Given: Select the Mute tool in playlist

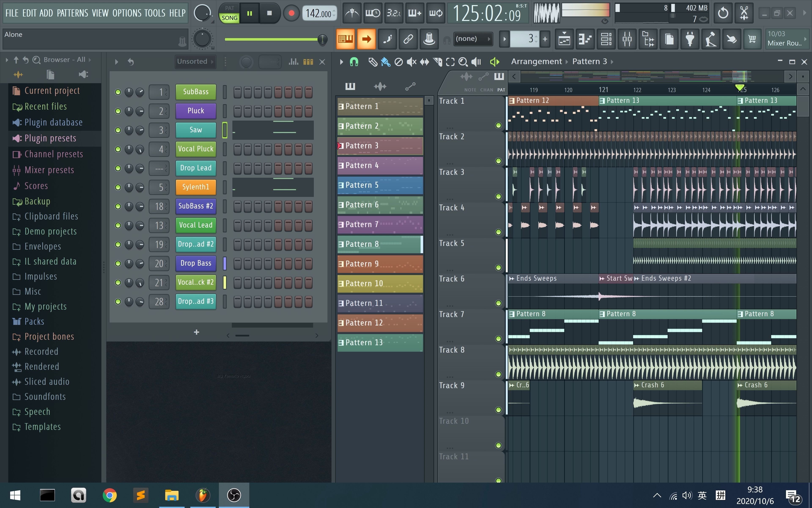Looking at the screenshot, I should pos(411,62).
